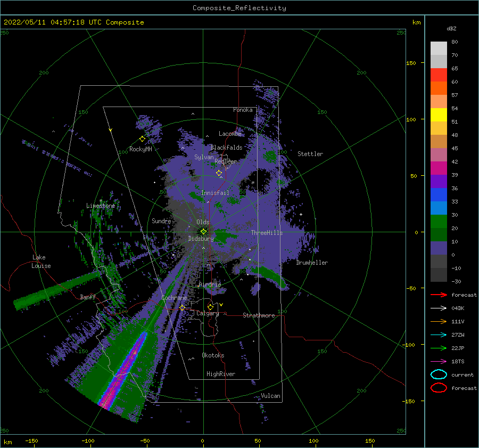This screenshot has height=448, width=479.
Task: Click the Sundre label
Action: click(161, 221)
